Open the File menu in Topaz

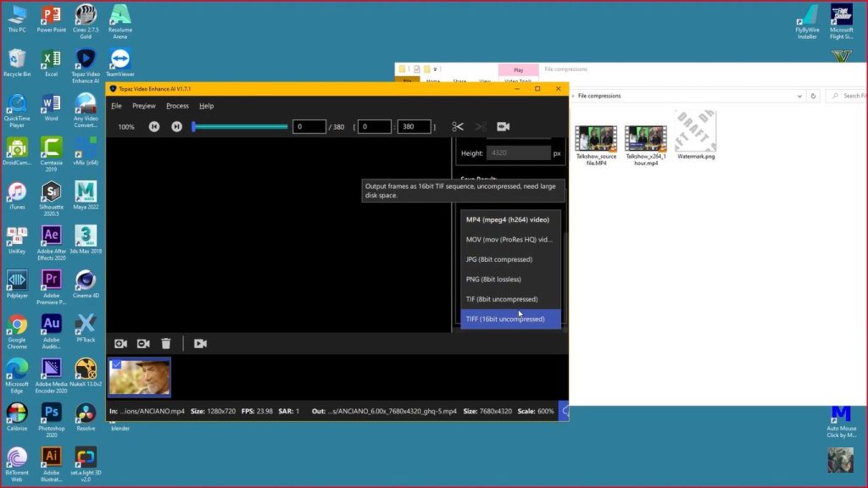[x=116, y=106]
